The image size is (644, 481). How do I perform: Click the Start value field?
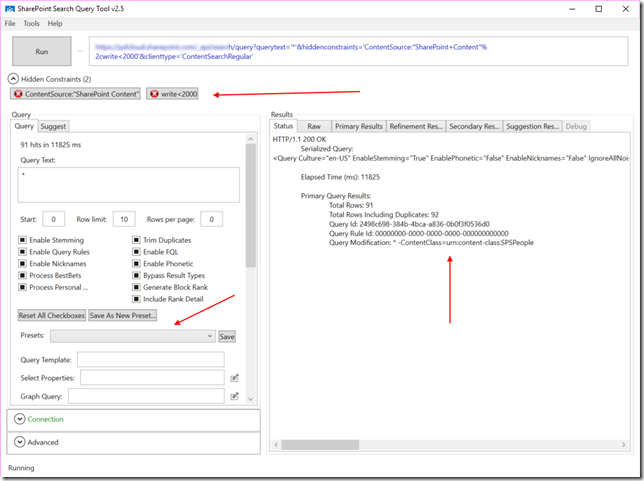click(x=53, y=219)
